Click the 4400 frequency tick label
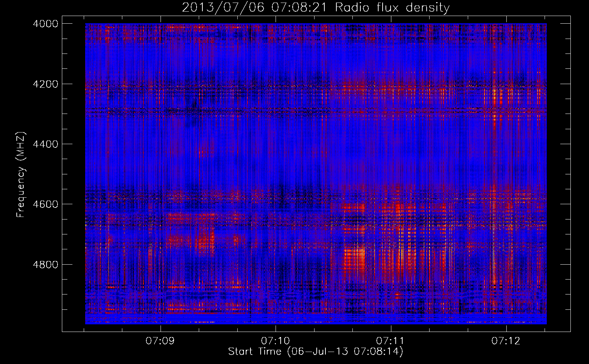This screenshot has width=589, height=364. coord(46,144)
